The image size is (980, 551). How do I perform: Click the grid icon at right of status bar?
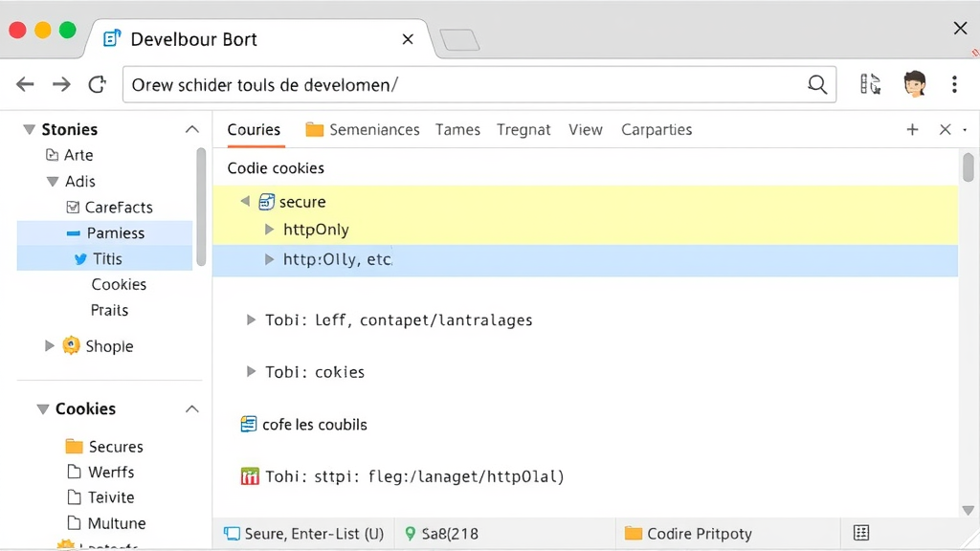point(860,533)
